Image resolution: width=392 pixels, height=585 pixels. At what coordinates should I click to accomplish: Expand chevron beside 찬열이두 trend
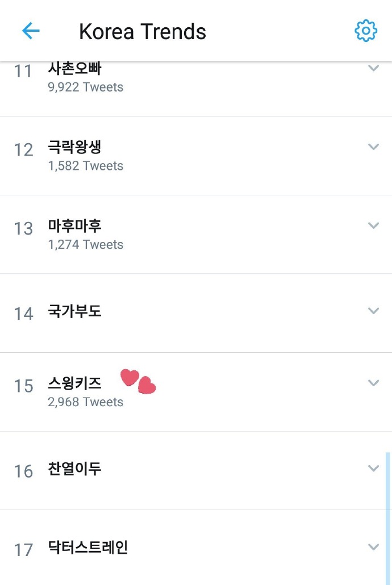(x=373, y=468)
